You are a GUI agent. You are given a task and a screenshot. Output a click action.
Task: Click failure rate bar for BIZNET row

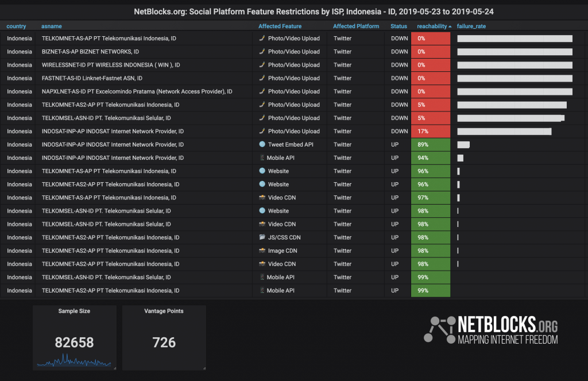515,52
